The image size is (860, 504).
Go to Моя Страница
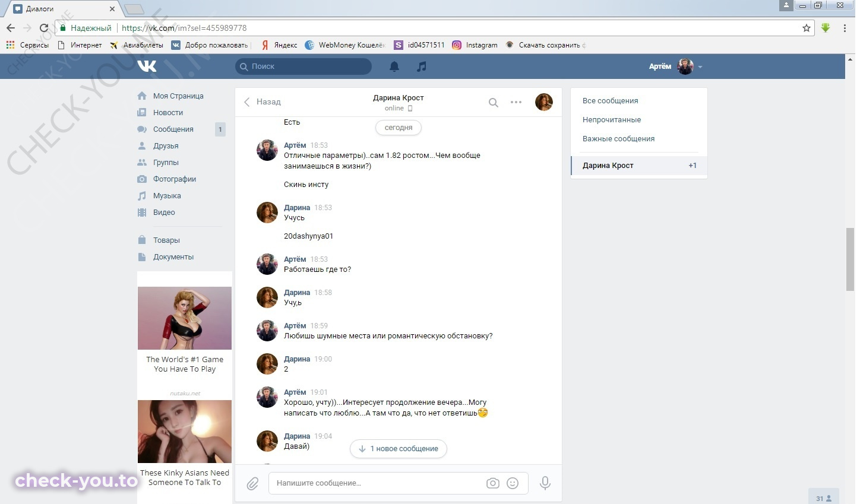pyautogui.click(x=178, y=96)
